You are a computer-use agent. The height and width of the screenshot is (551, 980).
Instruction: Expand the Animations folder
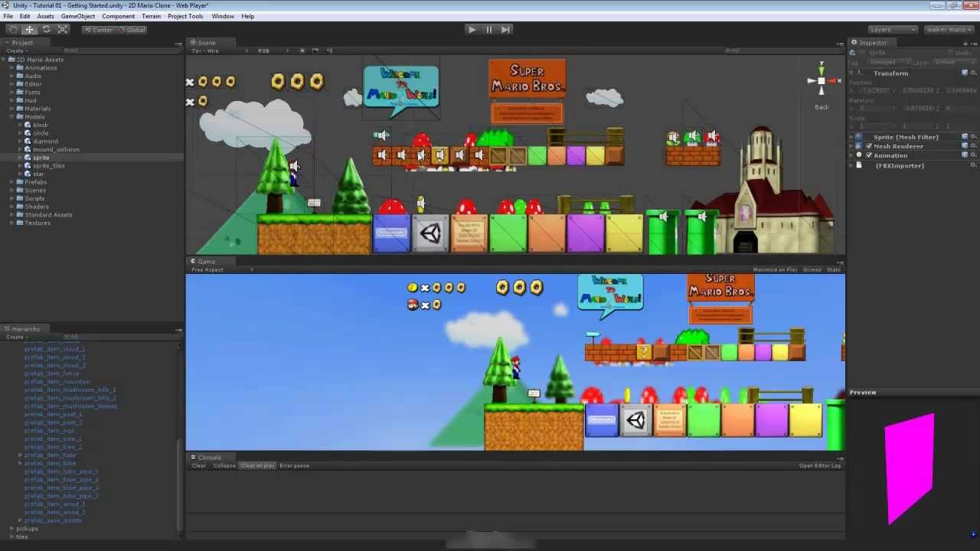[x=12, y=67]
